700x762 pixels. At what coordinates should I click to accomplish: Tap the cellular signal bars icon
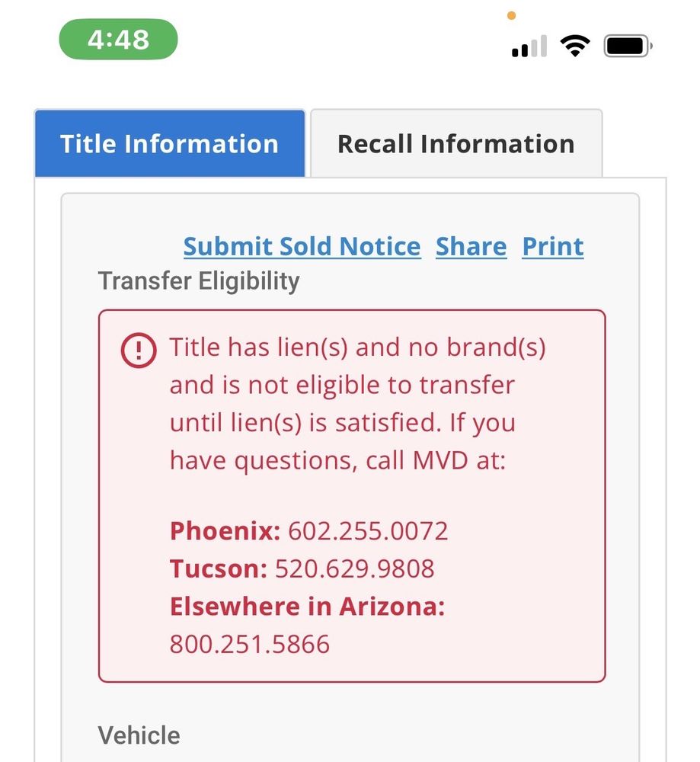coord(529,47)
